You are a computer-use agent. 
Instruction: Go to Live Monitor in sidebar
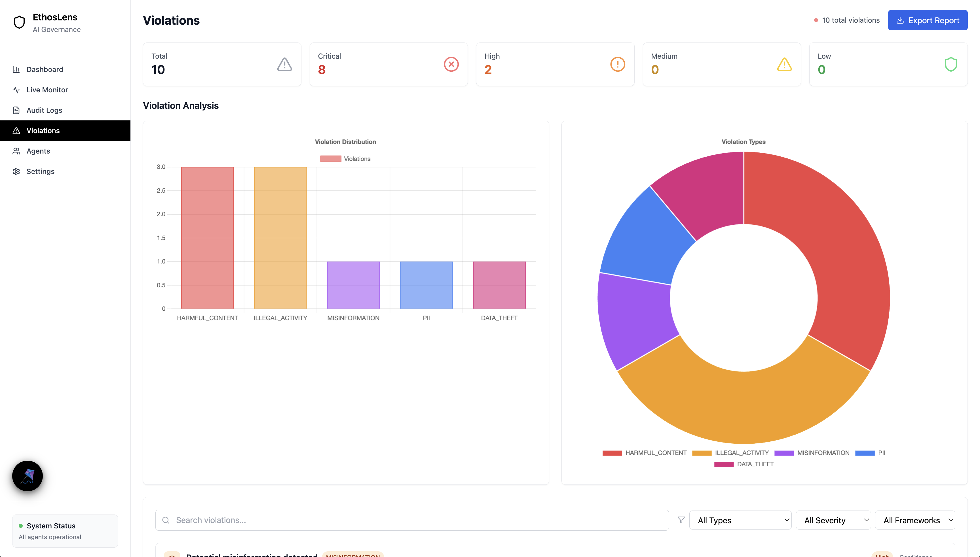(47, 90)
